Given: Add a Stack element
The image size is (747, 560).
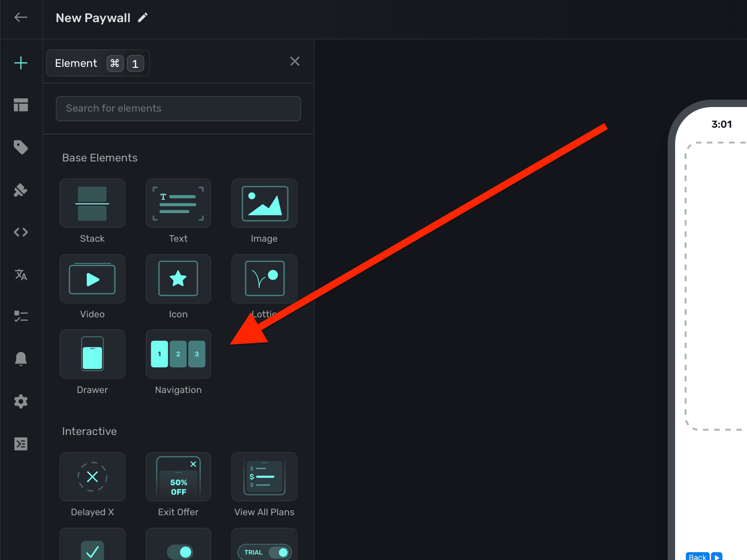Looking at the screenshot, I should click(x=92, y=203).
